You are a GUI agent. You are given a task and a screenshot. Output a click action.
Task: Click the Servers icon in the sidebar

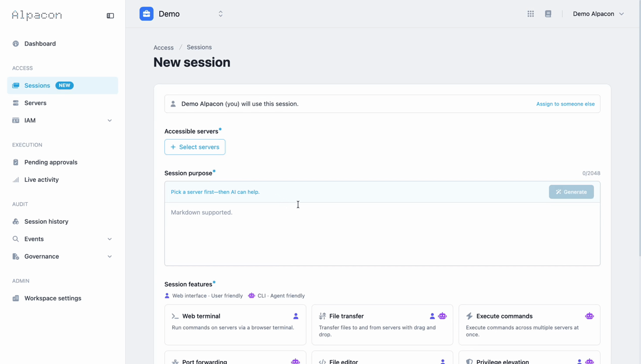(16, 103)
